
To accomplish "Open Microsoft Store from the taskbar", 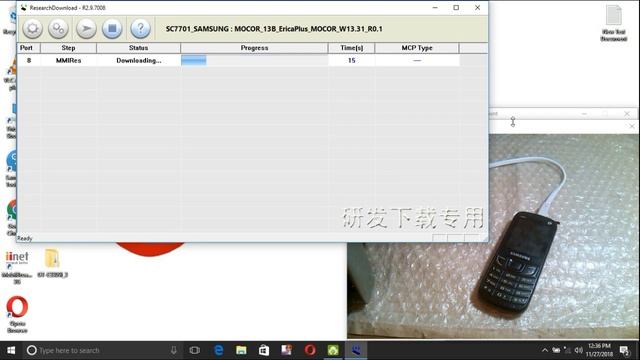I will click(264, 350).
